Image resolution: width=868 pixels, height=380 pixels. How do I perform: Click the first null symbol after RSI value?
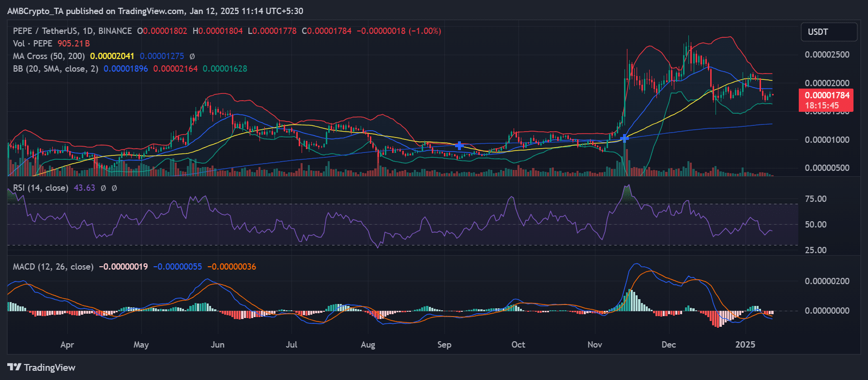(103, 188)
